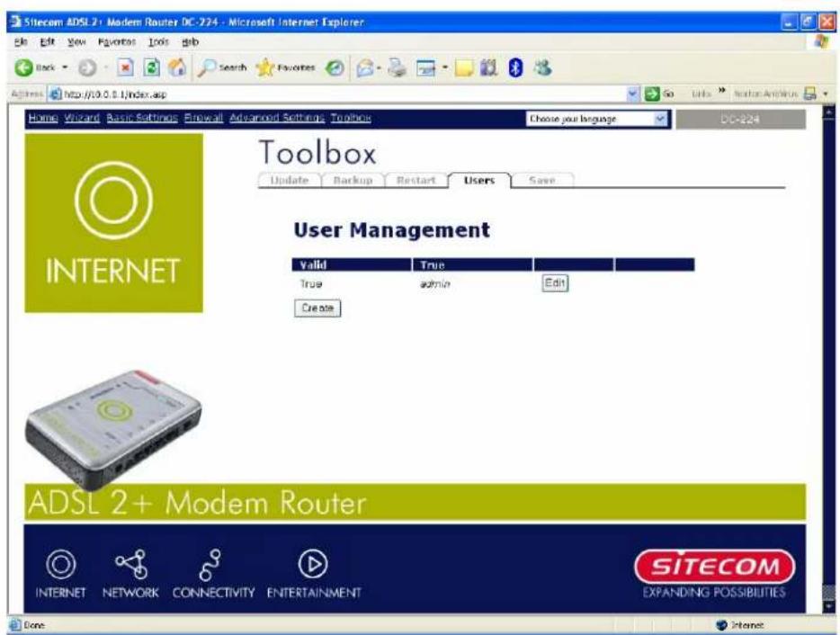Open the Favorites menu
Viewport: 840px width, 635px height.
click(x=117, y=41)
